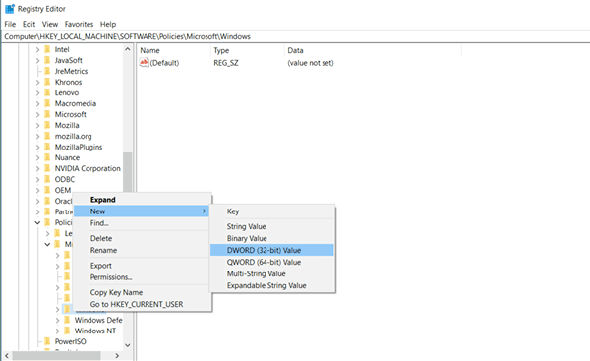Create a new String Value
Screen dimensions: 590x361
(x=272, y=227)
